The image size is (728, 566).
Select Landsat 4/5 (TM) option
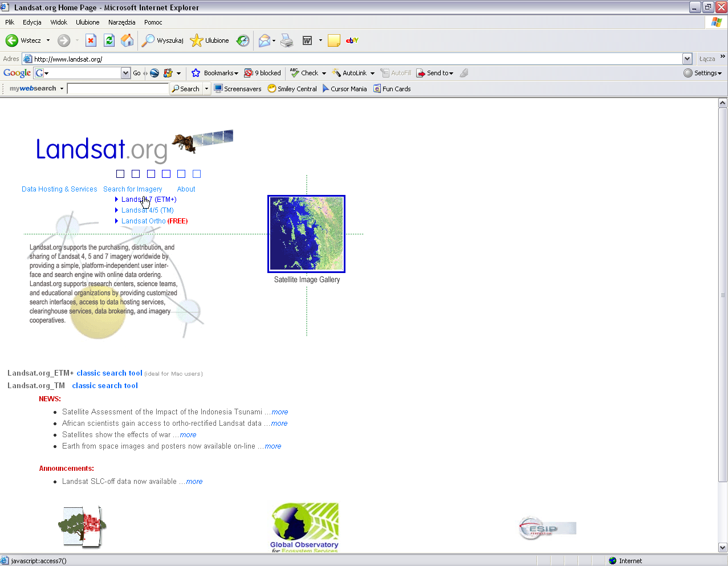point(147,210)
